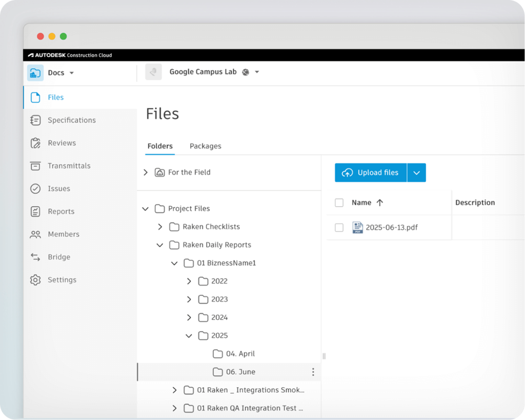Viewport: 525px width, 420px height.
Task: Click the Upload files button
Action: tap(371, 173)
